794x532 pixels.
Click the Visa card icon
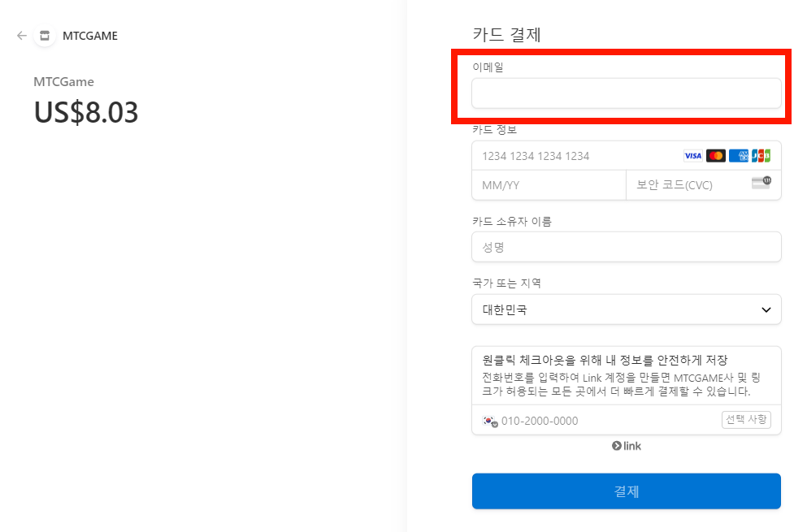point(695,155)
